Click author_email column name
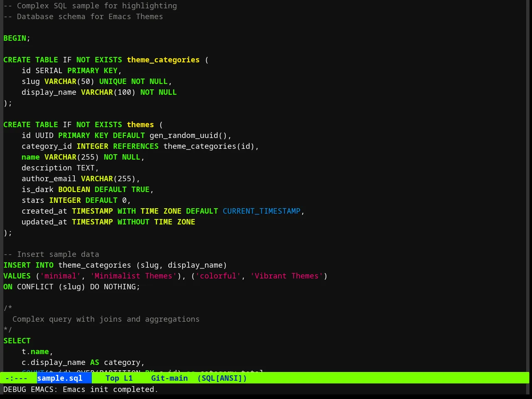 [49, 179]
